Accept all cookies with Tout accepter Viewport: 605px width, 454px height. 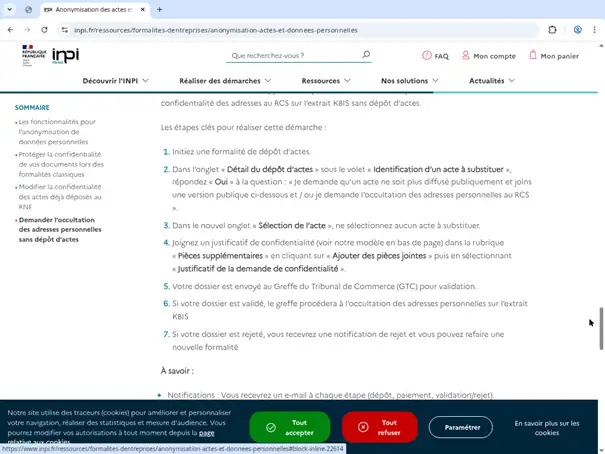click(290, 427)
